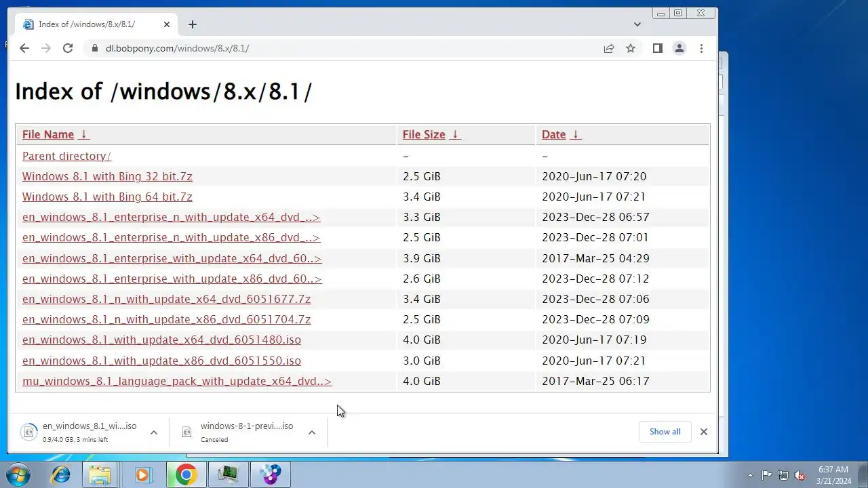Open Action Center flag icon
Image resolution: width=868 pixels, height=488 pixels.
[x=766, y=475]
